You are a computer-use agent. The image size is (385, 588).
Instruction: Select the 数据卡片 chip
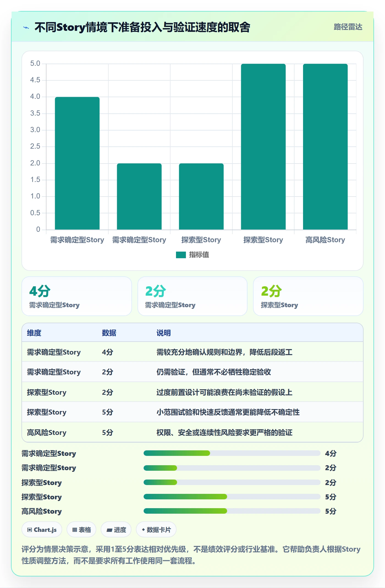156,530
